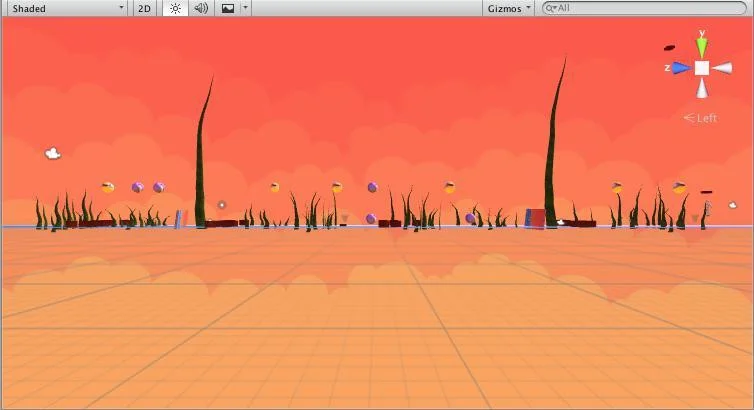Select dark floating object near gizmo
Viewport: 754px width, 410px height.
point(669,48)
